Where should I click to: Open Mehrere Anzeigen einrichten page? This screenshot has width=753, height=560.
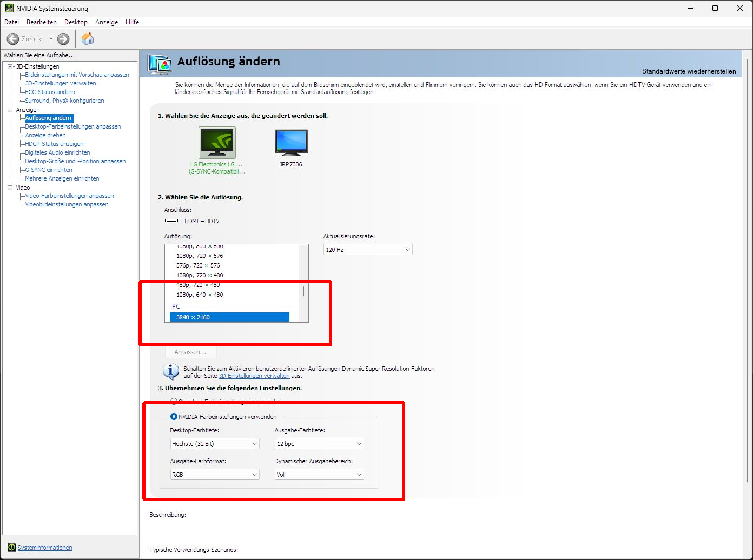tap(62, 178)
